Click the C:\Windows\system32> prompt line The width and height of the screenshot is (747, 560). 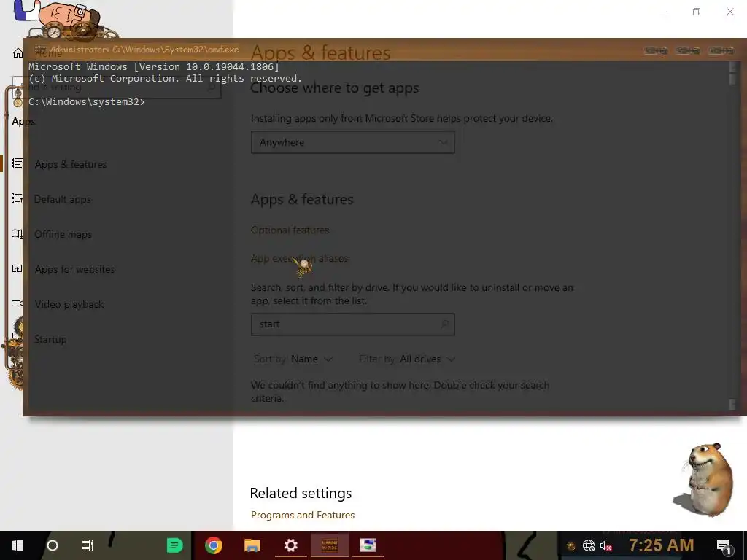[87, 102]
